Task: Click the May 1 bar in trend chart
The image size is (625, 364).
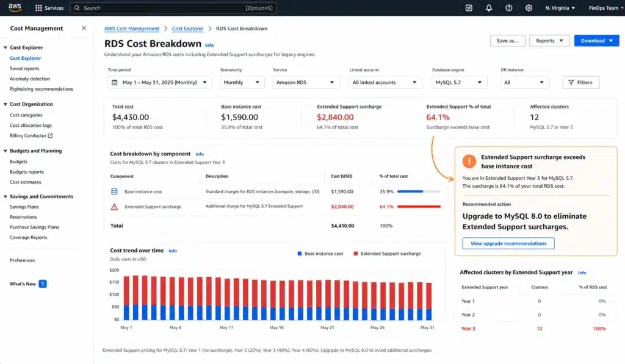Action: (126, 298)
